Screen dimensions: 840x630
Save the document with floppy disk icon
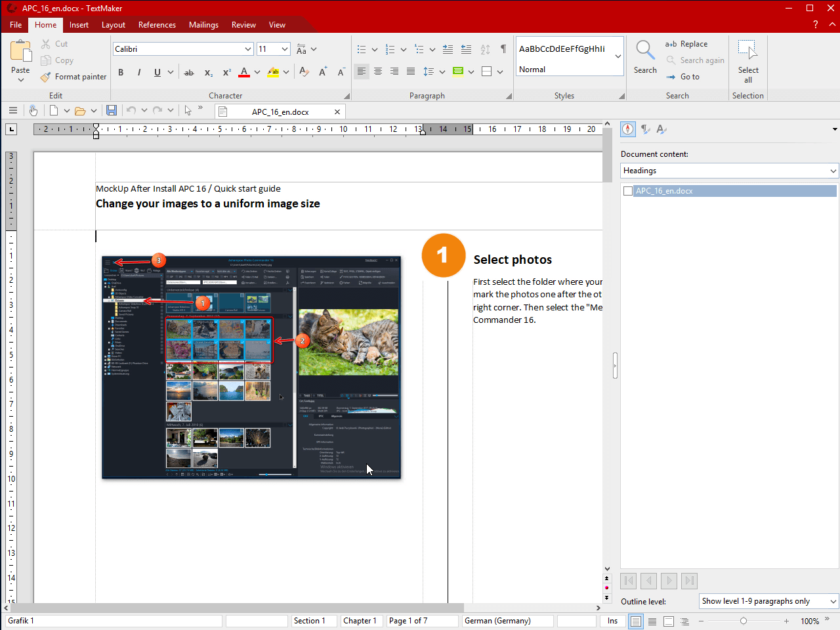point(112,111)
